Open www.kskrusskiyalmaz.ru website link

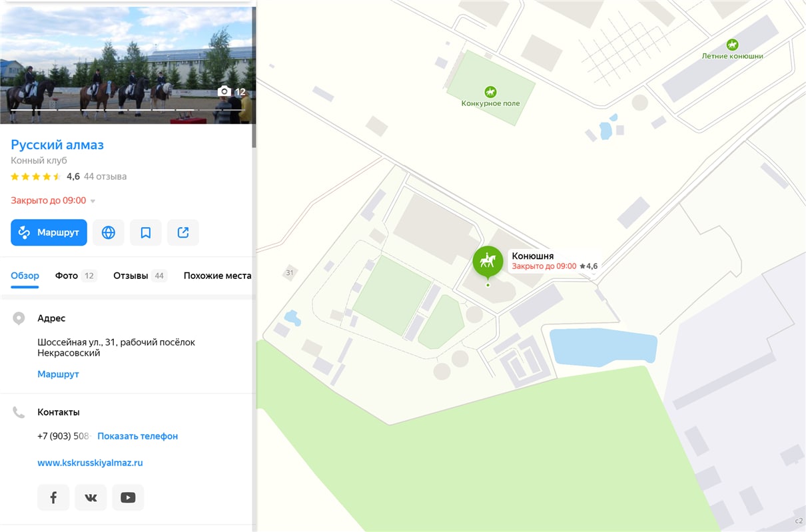click(90, 463)
